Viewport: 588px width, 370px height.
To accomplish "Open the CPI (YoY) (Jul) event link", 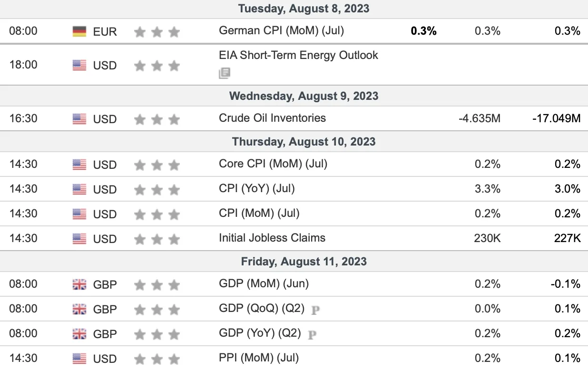I will click(x=257, y=189).
